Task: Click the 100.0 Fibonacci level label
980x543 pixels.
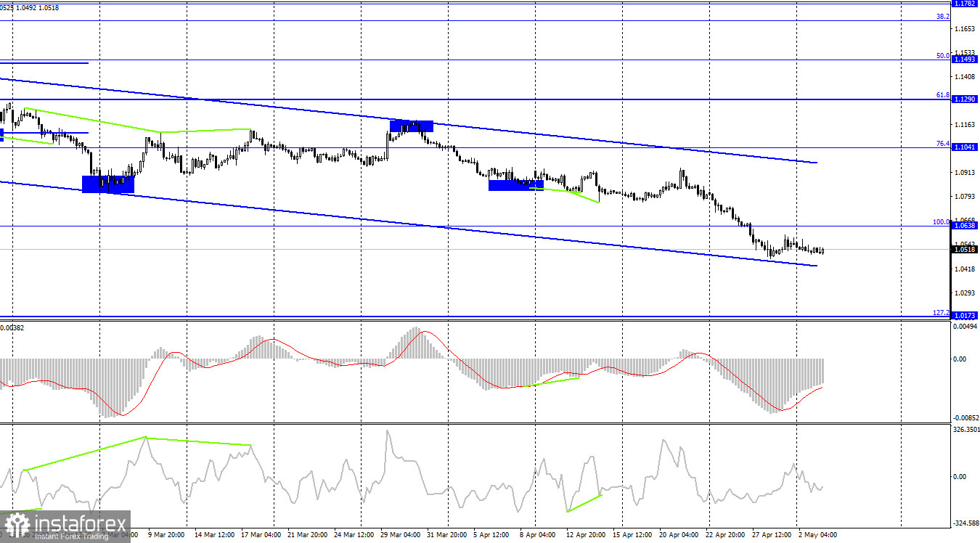Action: click(x=942, y=222)
